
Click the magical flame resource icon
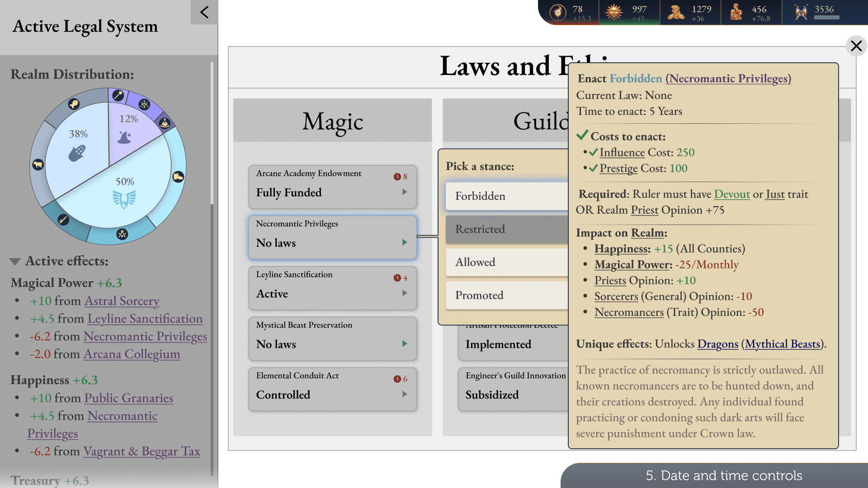point(558,12)
